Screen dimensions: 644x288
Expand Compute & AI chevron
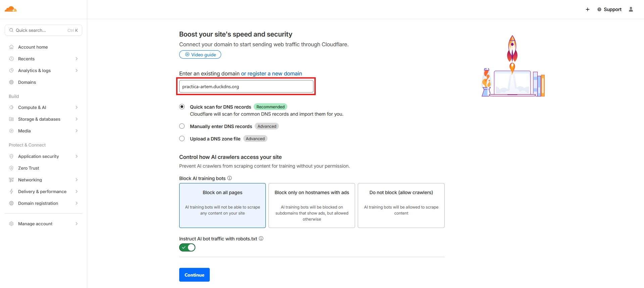pos(77,107)
